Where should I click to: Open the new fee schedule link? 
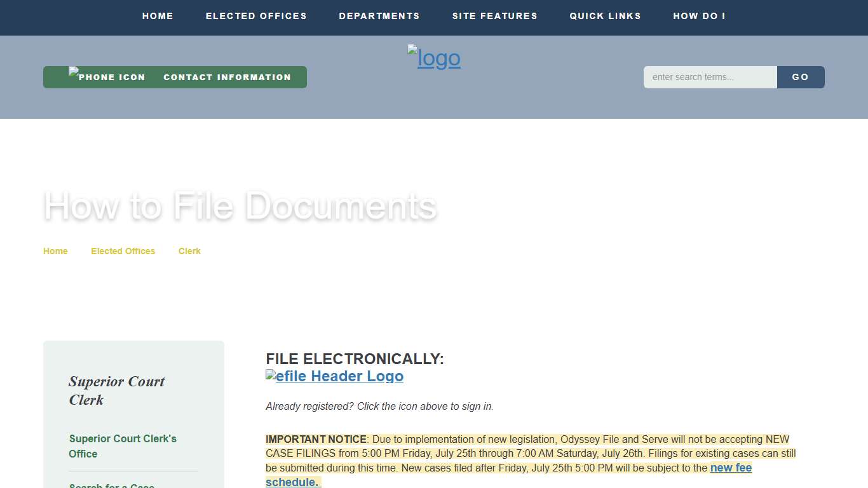(x=731, y=468)
